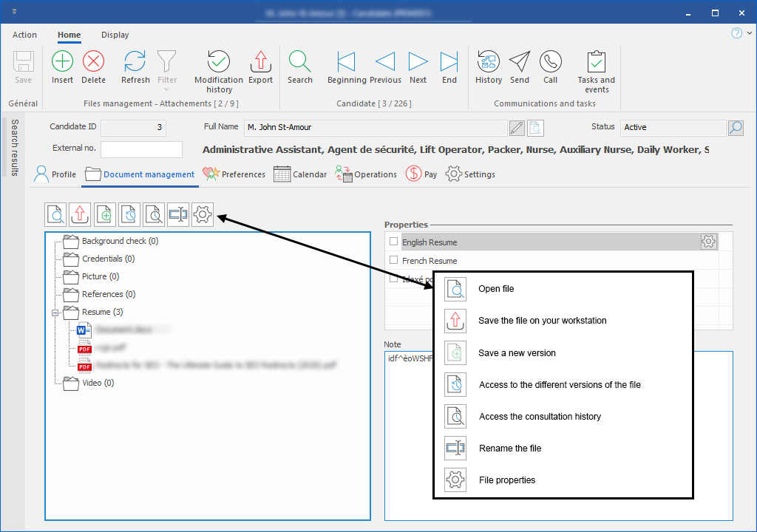Click the Status lookup magnifier button

[x=736, y=128]
